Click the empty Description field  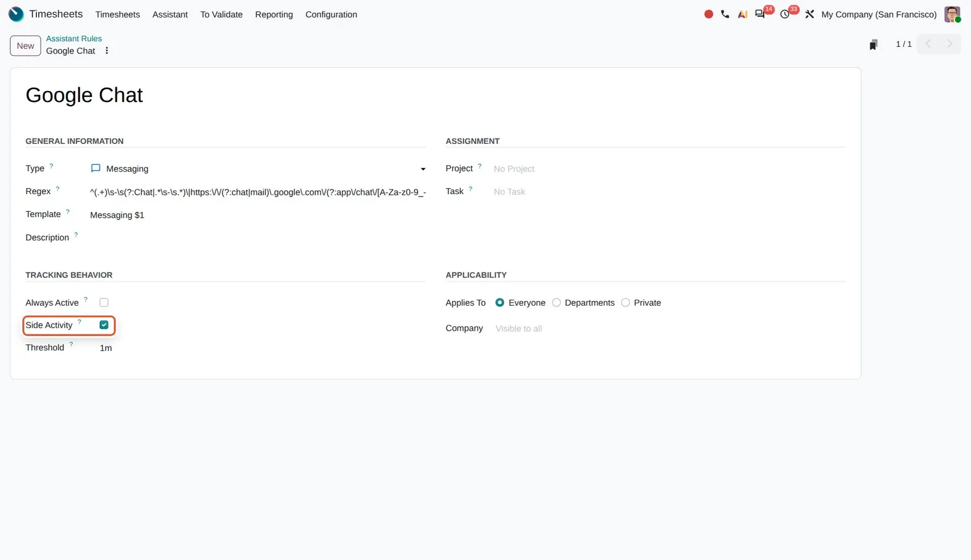[x=258, y=238]
